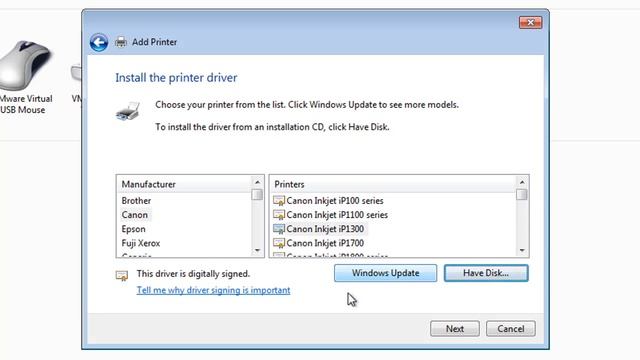Click the printer icon beside Add Printer title
This screenshot has height=360, width=640.
point(121,42)
